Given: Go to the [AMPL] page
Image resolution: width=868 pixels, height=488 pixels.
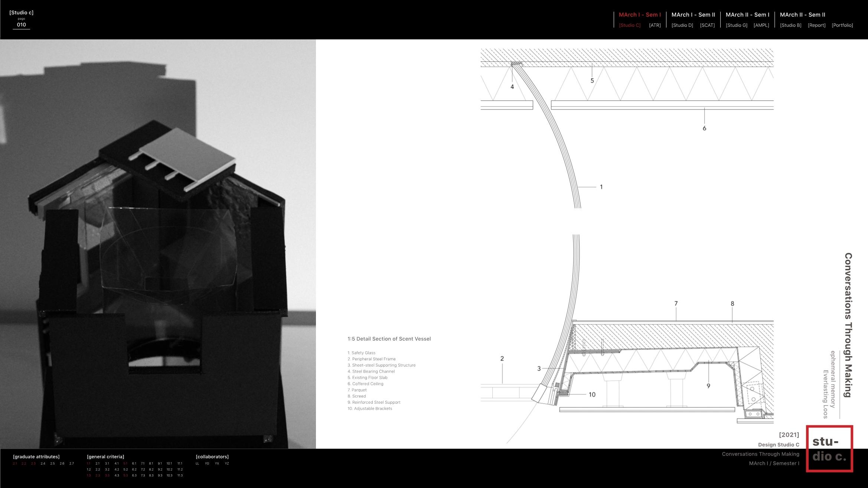Looking at the screenshot, I should [761, 25].
